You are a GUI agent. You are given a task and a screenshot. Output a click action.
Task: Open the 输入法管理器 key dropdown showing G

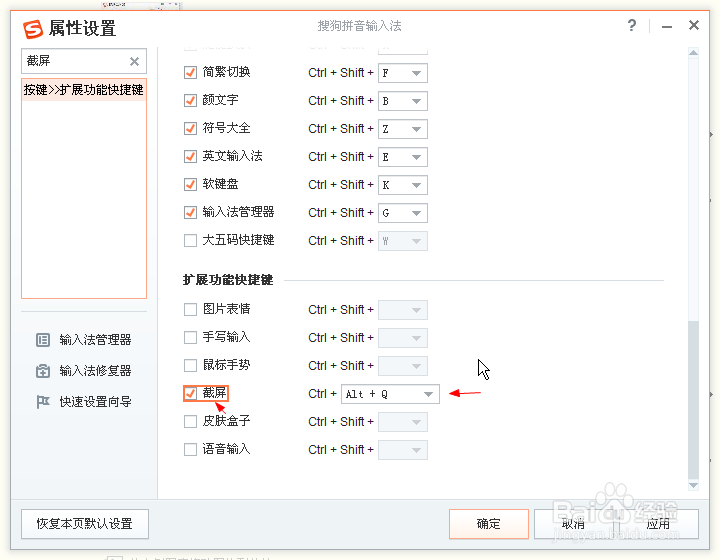pos(403,213)
